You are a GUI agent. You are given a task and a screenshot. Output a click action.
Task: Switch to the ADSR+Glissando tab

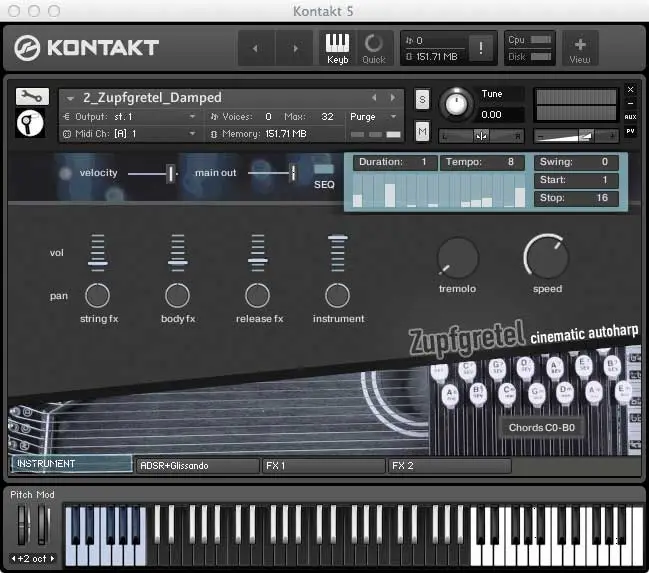[198, 465]
